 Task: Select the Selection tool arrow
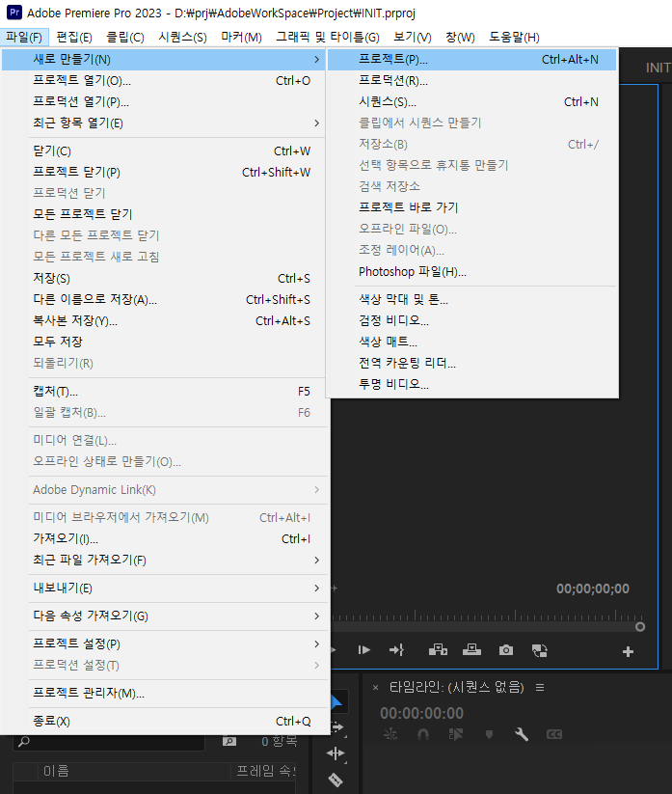point(336,701)
